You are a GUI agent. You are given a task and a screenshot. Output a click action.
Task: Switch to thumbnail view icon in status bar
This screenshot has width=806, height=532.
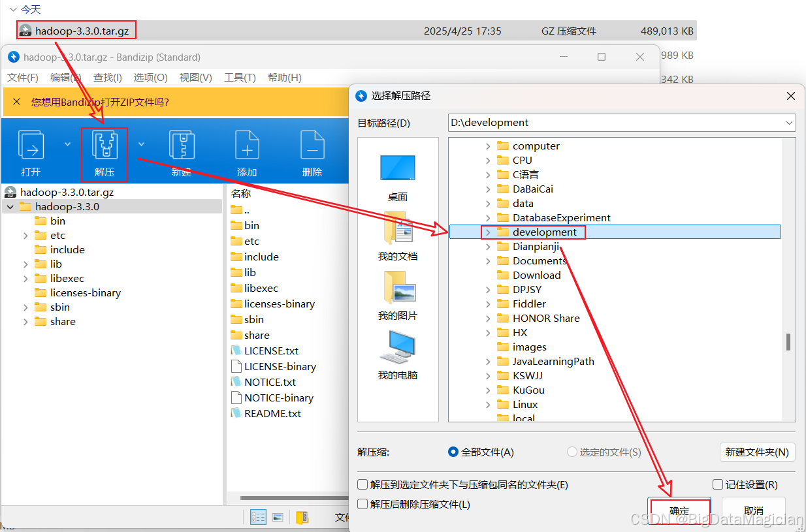tap(278, 517)
